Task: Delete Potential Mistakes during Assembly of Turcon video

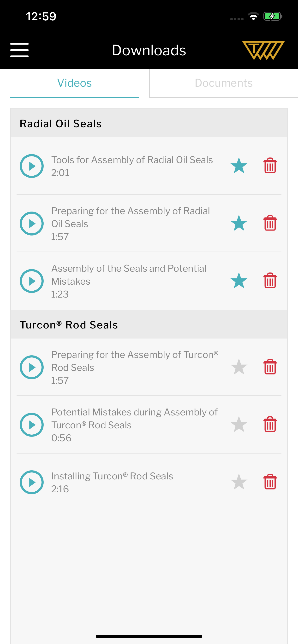Action: (270, 424)
